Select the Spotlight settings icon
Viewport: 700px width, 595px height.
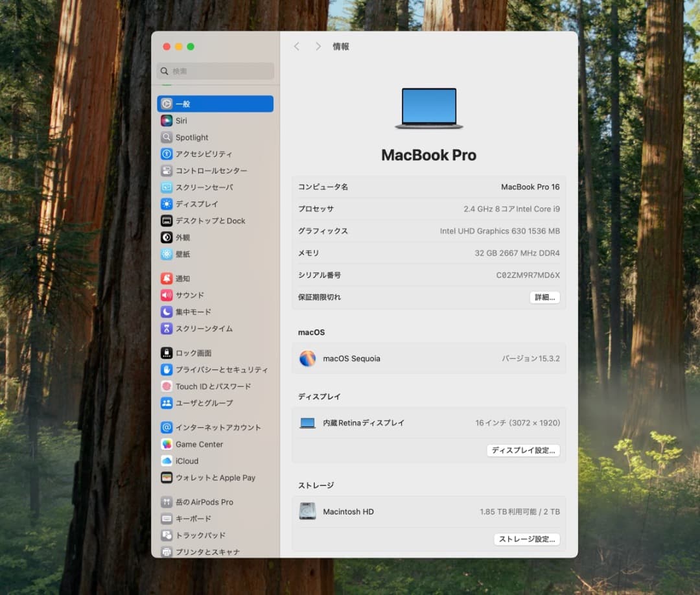tap(191, 137)
